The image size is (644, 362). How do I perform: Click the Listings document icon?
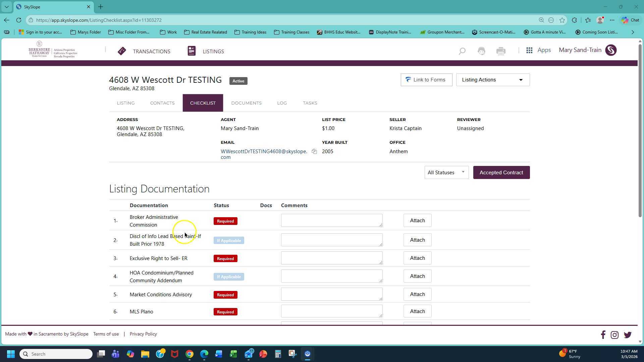[x=192, y=51]
